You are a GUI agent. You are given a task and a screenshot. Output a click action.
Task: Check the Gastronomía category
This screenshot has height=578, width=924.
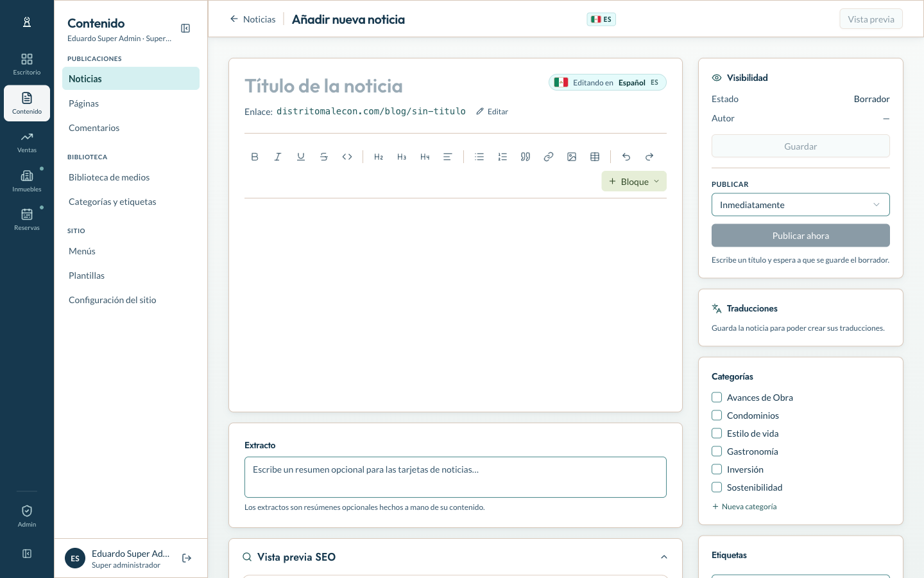[x=717, y=451]
